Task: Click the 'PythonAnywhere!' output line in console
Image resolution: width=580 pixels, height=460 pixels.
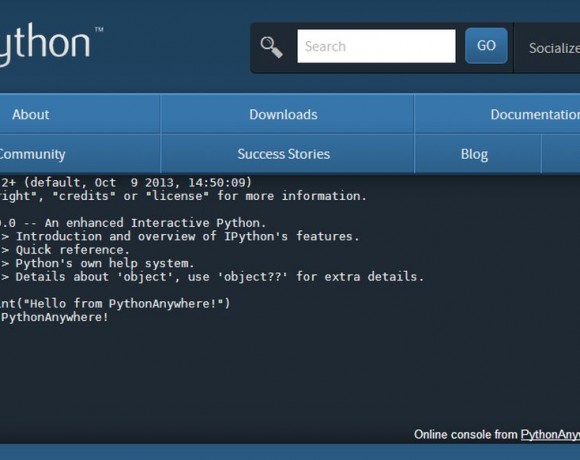Action: (54, 317)
